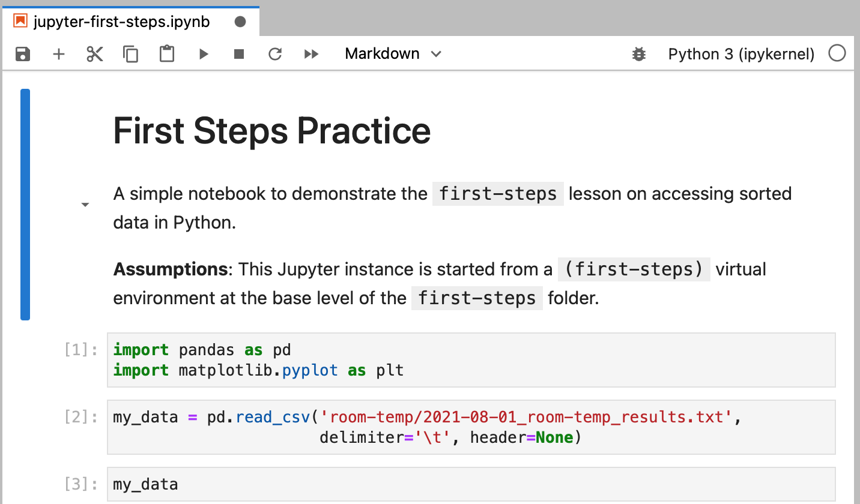Viewport: 860px width, 504px height.
Task: Run the selected cell with the play icon
Action: [204, 54]
